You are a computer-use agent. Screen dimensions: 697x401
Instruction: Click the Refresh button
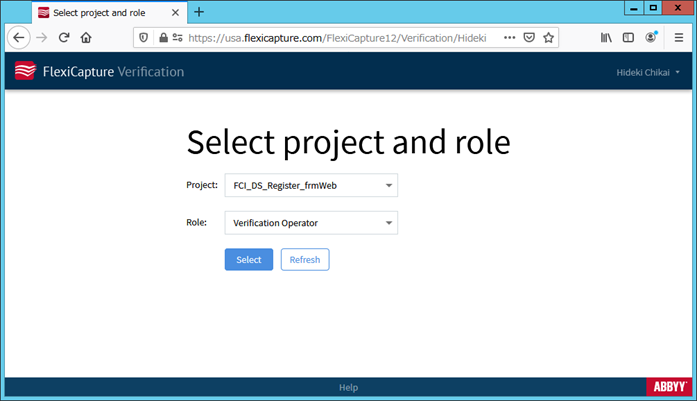click(305, 260)
